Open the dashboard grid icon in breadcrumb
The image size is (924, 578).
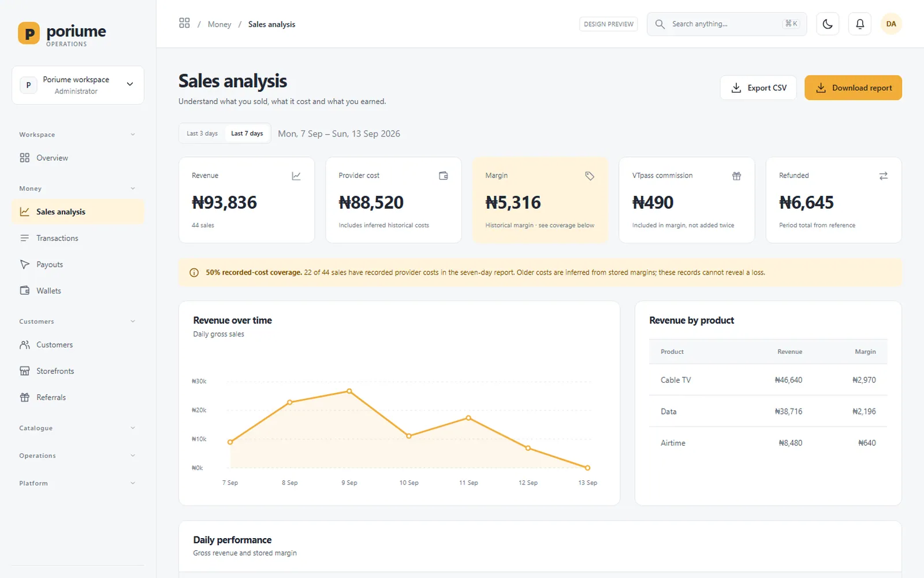pyautogui.click(x=184, y=23)
